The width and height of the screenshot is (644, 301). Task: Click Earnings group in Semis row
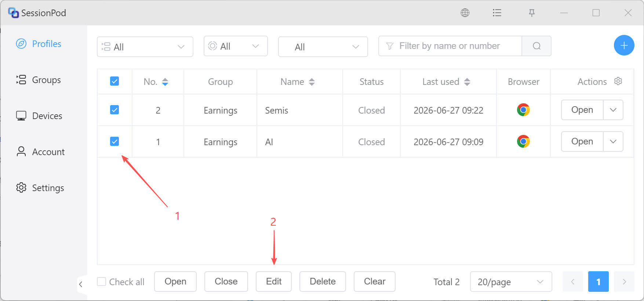pyautogui.click(x=221, y=110)
